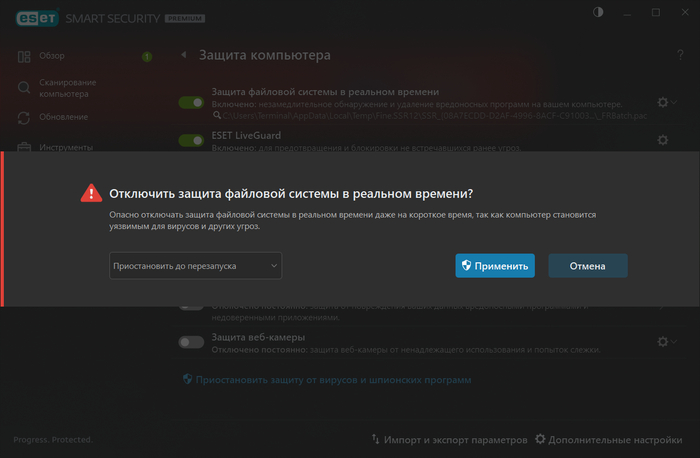Click the Сканирование компьютера magnifier icon
This screenshot has height=458, width=700.
click(x=24, y=88)
